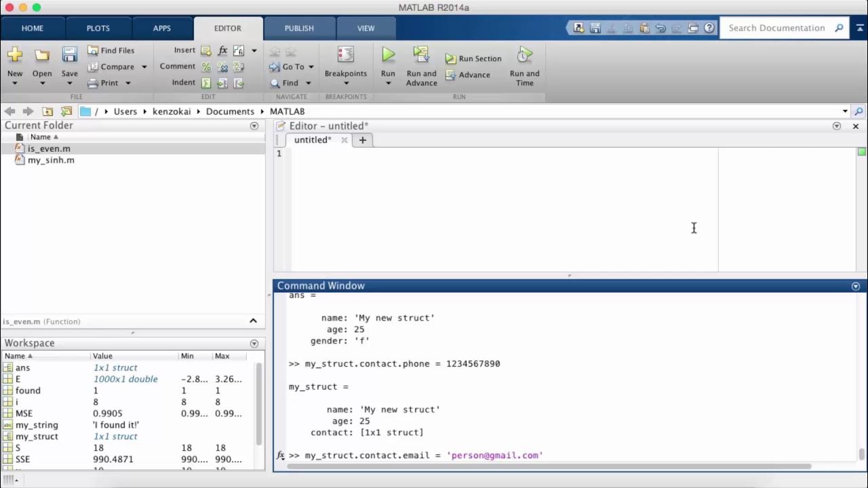868x488 pixels.
Task: Minimize the toolstrip with collapse arrow
Action: click(x=860, y=28)
